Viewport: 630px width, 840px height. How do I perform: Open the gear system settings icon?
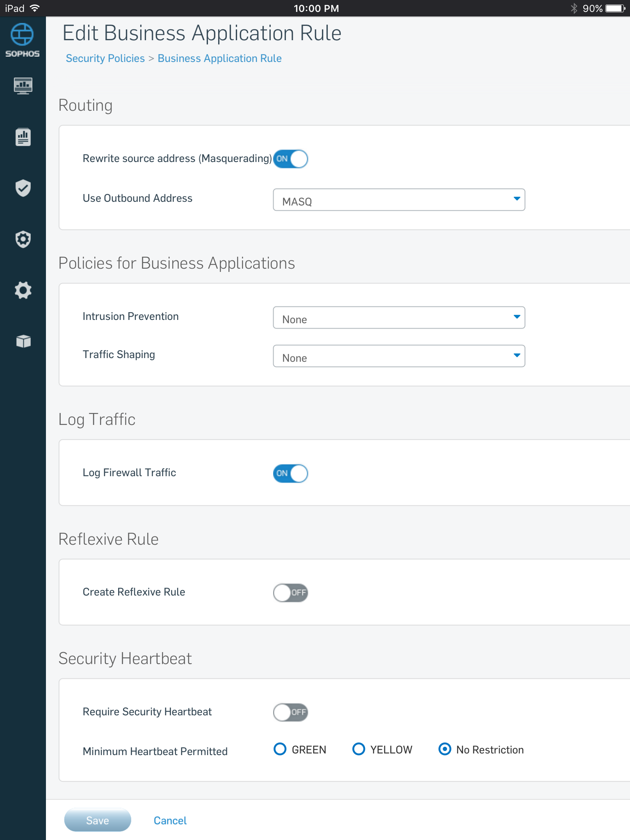pos(23,290)
